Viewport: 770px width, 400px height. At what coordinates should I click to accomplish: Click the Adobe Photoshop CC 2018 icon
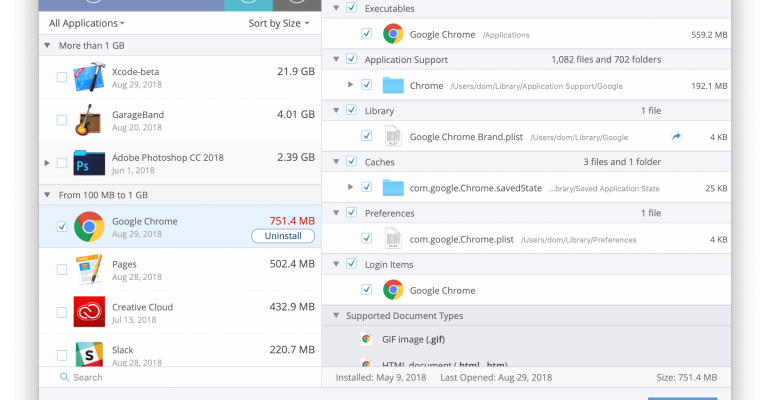click(89, 162)
